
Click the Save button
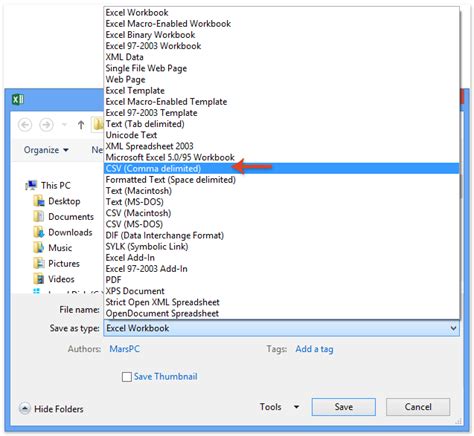[344, 407]
